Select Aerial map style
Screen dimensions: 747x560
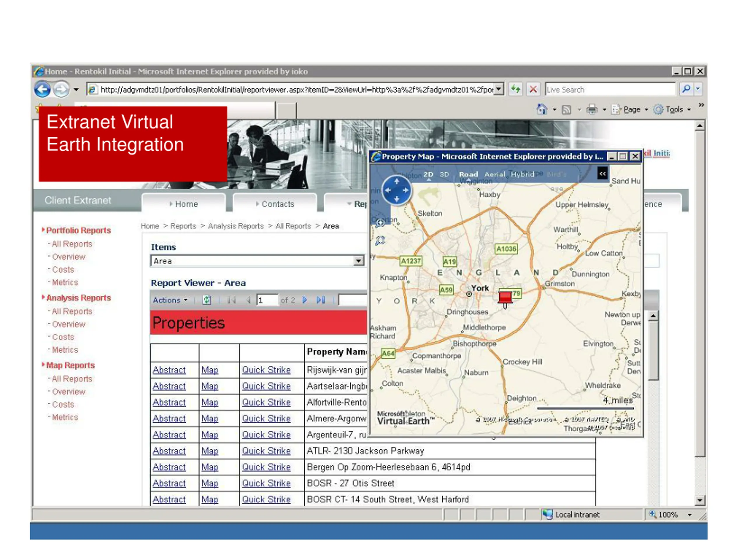[x=495, y=174]
